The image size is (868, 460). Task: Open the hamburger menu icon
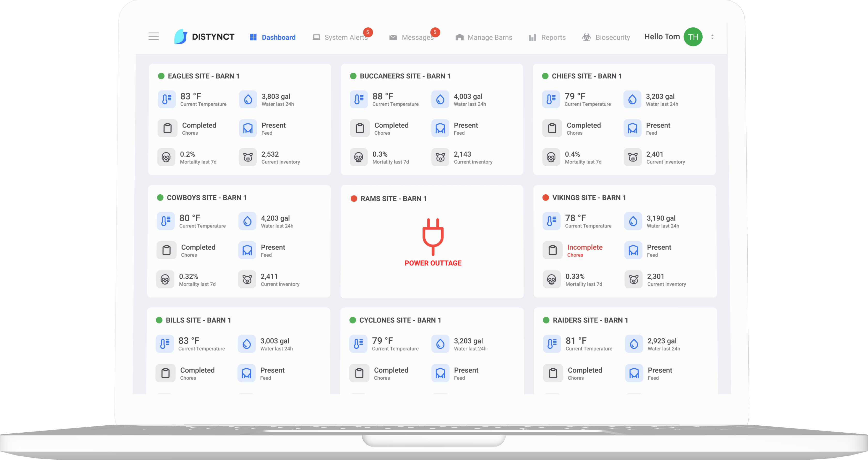coord(153,36)
